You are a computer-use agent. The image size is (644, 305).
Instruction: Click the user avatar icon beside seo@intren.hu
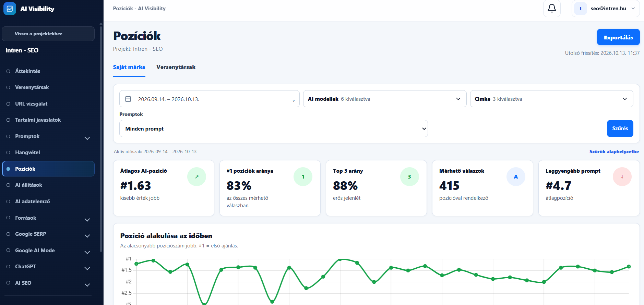[x=581, y=9]
